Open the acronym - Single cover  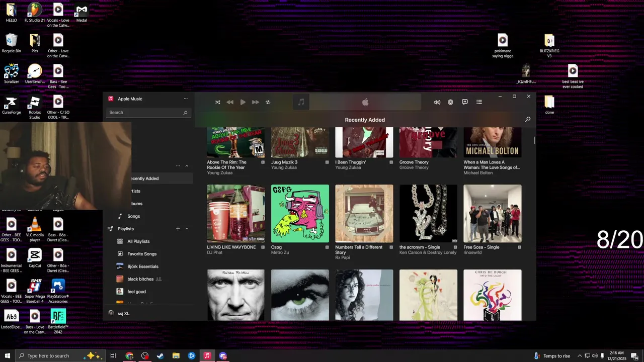click(x=428, y=214)
